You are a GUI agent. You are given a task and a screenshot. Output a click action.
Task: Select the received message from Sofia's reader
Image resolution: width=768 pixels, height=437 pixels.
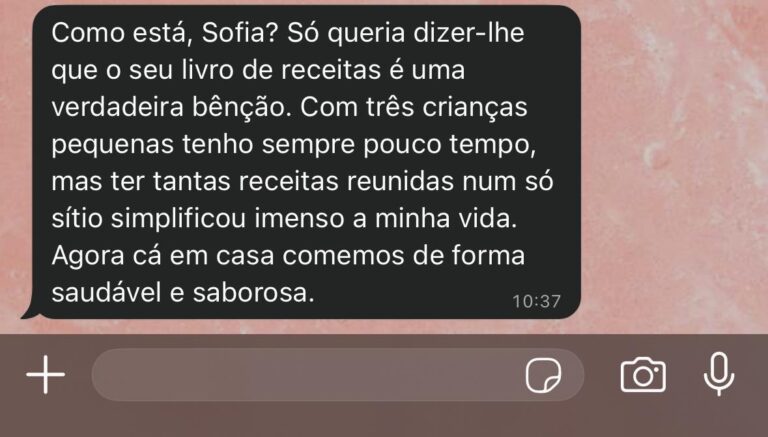pos(306,162)
